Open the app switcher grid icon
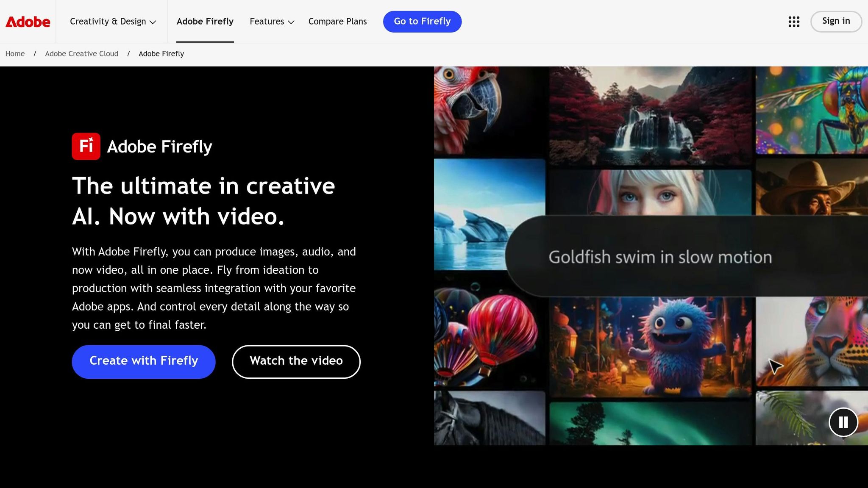868x488 pixels. (794, 22)
